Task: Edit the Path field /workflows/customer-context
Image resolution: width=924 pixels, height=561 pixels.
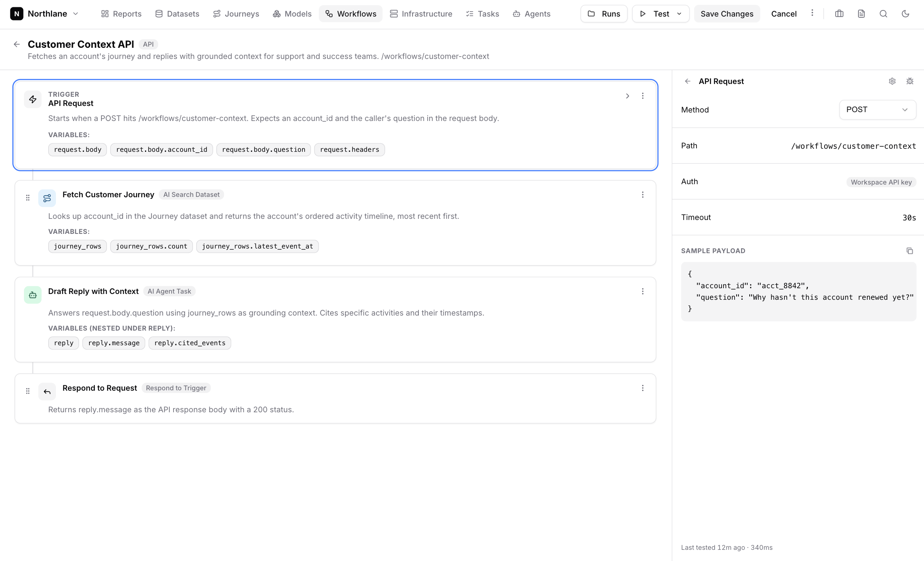Action: click(x=853, y=146)
